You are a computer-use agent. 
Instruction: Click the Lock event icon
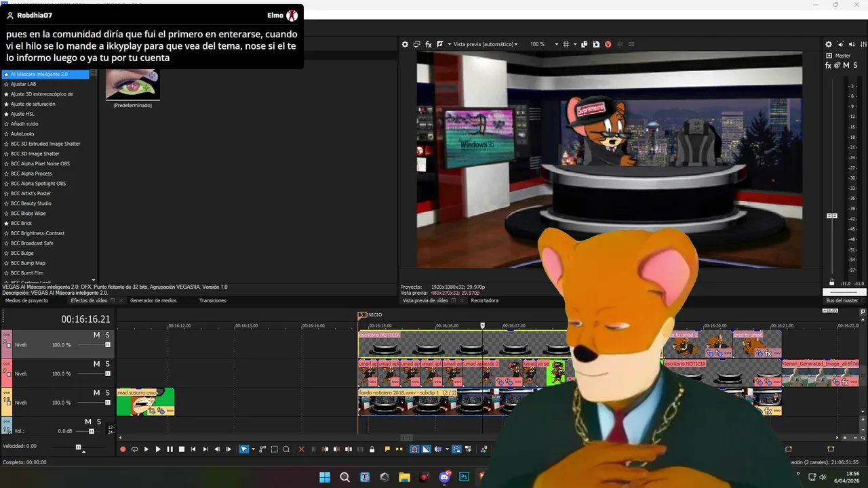coord(372,449)
